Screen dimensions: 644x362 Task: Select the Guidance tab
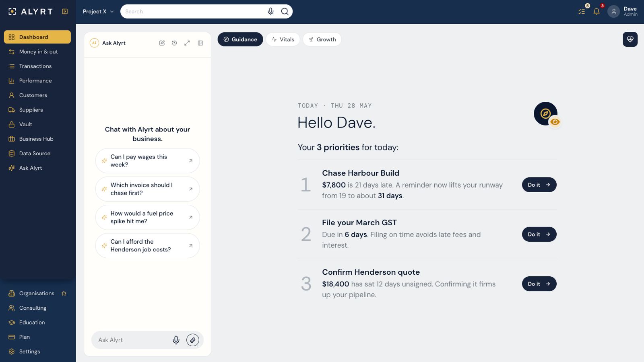240,39
